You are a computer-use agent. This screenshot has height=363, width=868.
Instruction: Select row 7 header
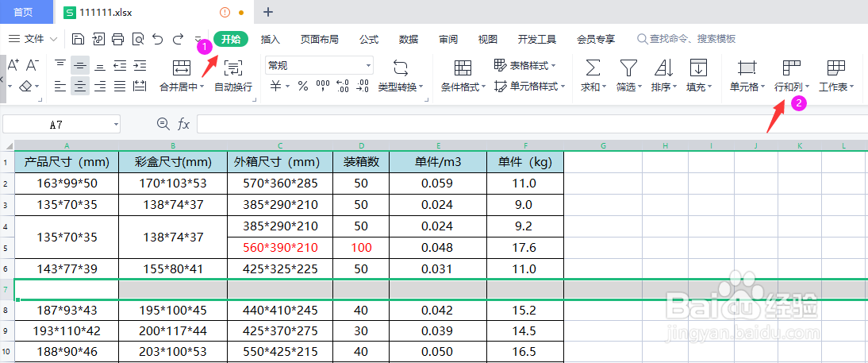point(6,290)
